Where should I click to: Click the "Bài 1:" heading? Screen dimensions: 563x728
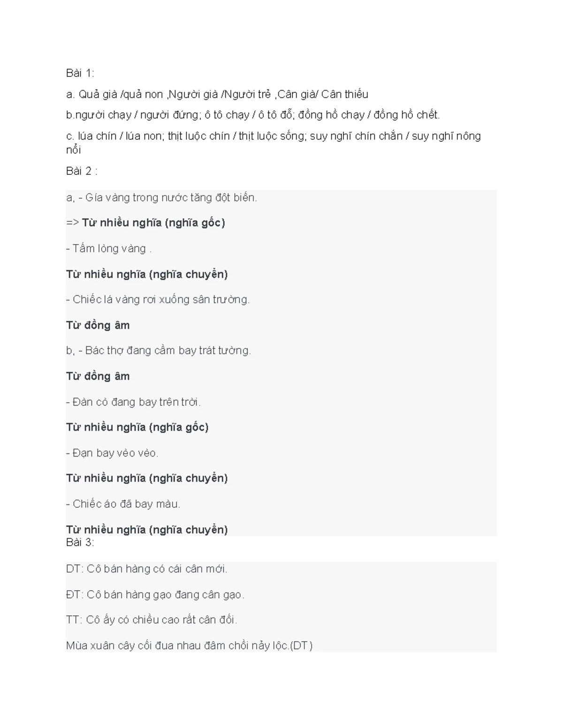point(80,73)
